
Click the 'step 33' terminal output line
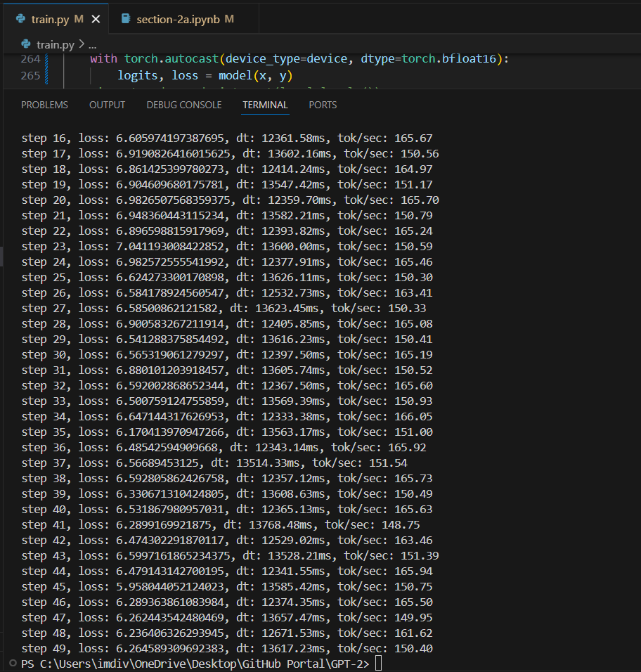click(x=227, y=401)
